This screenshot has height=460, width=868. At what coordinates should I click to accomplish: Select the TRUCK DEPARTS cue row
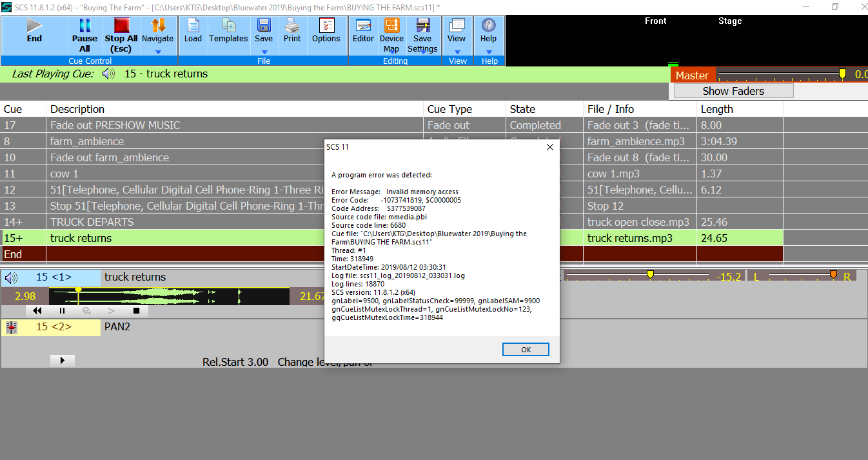tap(92, 222)
